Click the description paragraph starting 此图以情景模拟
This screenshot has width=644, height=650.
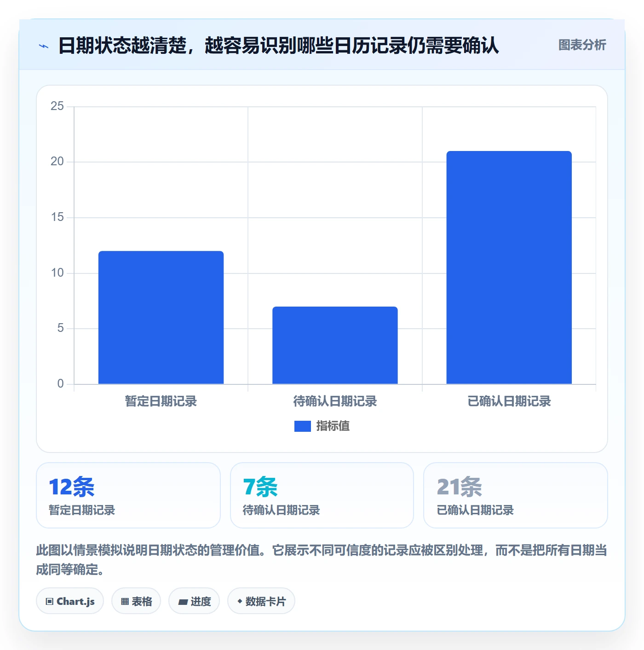[x=322, y=560]
